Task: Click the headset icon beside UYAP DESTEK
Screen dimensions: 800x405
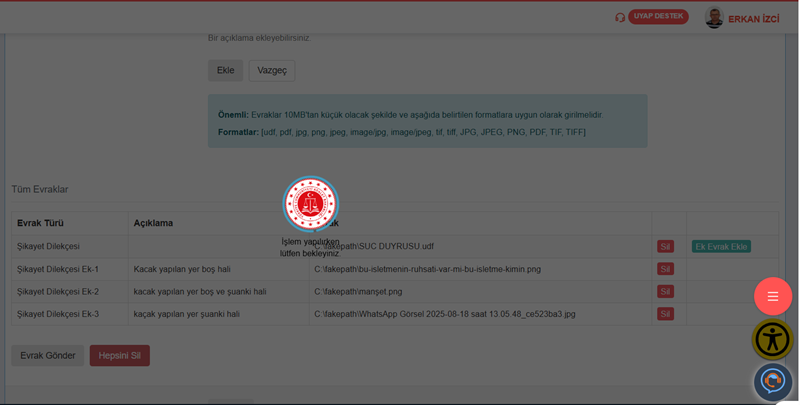Action: 620,17
